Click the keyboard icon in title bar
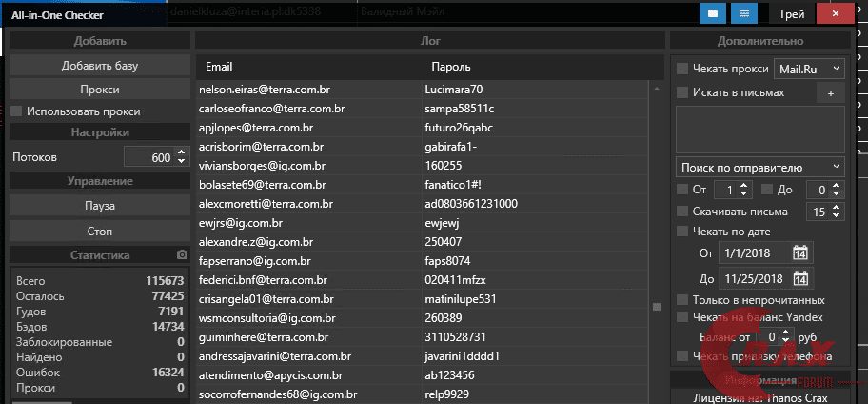868x404 pixels. (744, 14)
